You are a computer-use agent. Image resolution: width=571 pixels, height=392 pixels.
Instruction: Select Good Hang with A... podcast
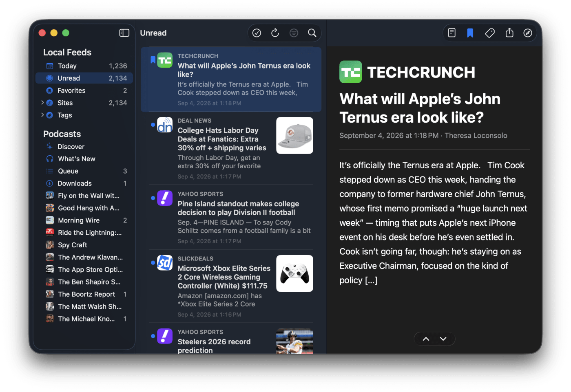[84, 208]
